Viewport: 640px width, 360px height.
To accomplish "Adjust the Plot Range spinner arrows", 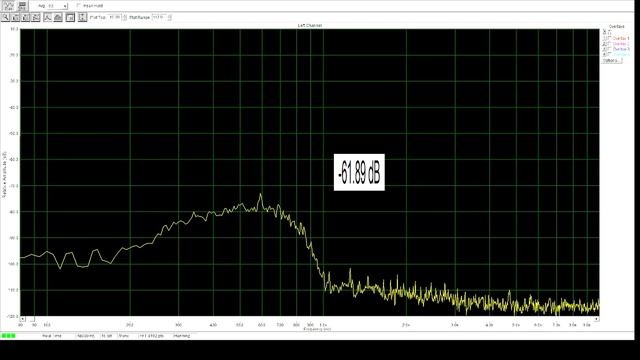I will click(170, 17).
